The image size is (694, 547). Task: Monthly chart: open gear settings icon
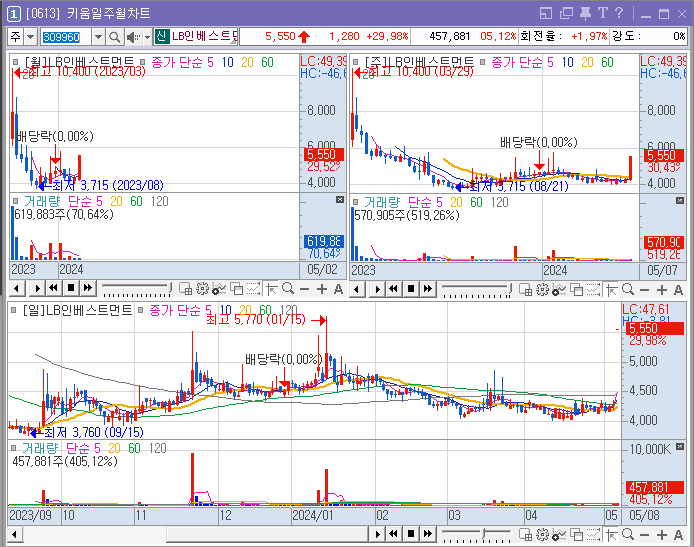(x=202, y=289)
